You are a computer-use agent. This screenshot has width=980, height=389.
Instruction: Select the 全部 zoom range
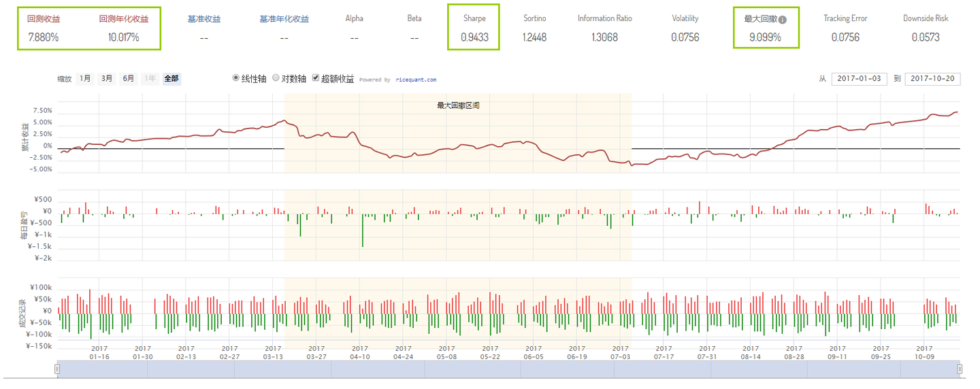tap(171, 79)
